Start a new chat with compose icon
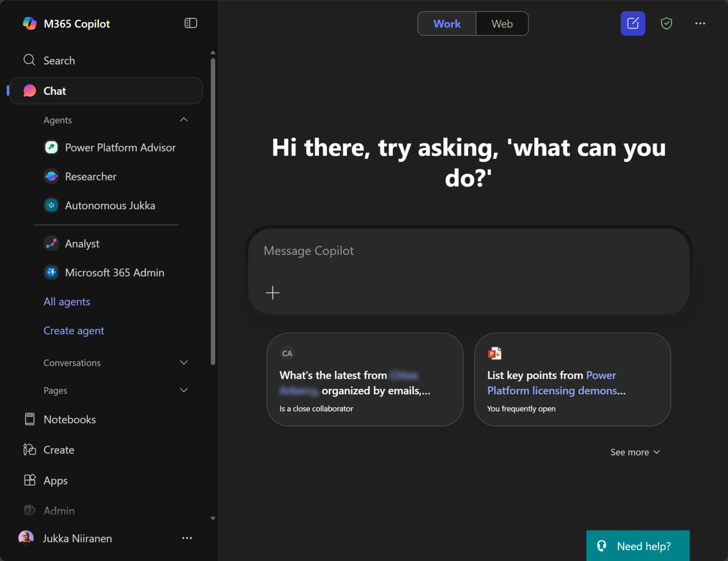This screenshot has width=728, height=561. 633,23
